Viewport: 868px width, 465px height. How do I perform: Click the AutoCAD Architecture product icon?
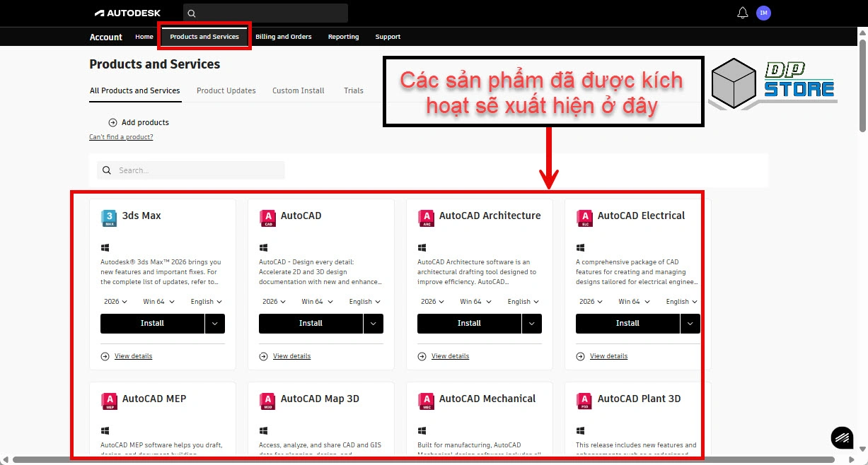click(x=426, y=218)
